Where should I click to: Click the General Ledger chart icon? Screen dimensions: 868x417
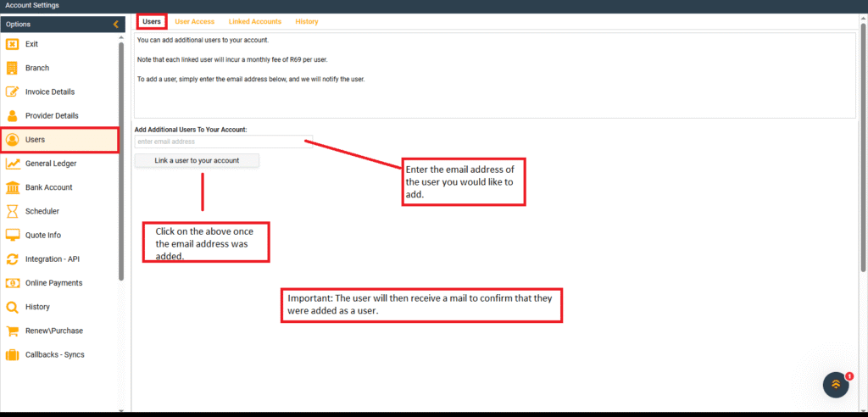click(x=13, y=164)
